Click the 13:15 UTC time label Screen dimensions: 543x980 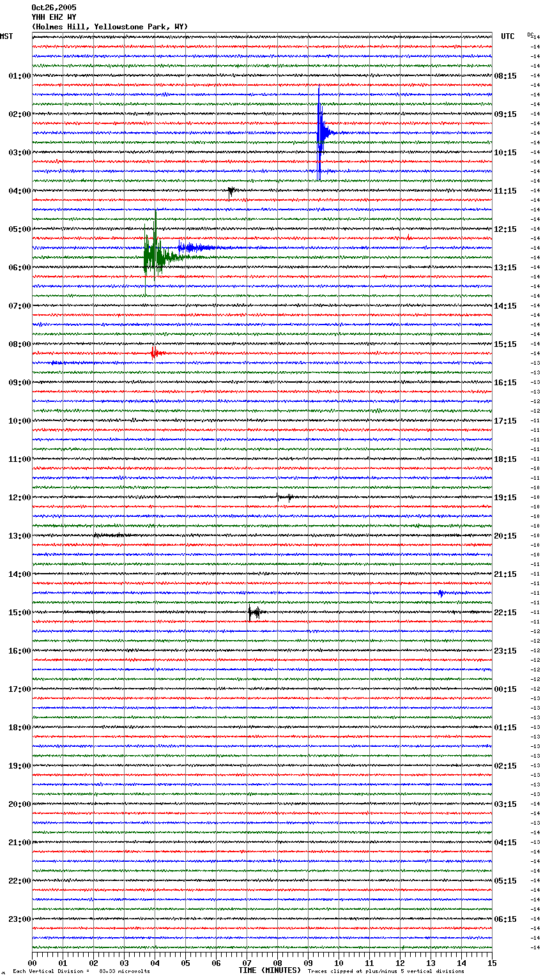point(505,268)
